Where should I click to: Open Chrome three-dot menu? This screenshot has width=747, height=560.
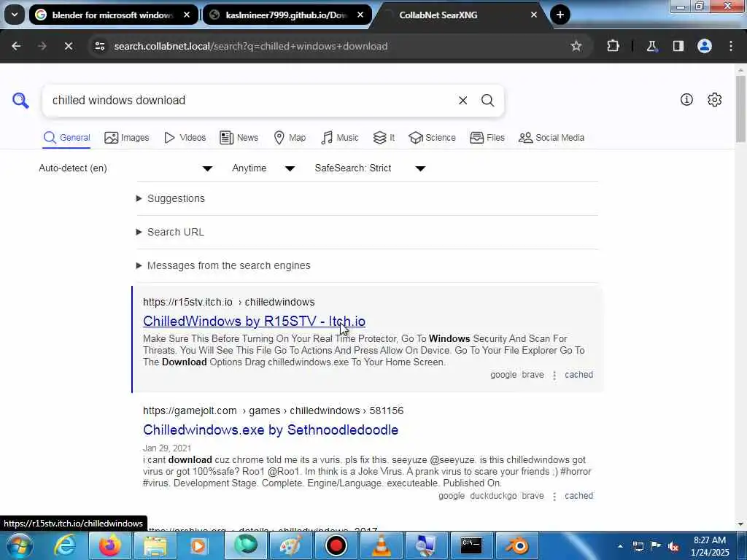pos(731,46)
